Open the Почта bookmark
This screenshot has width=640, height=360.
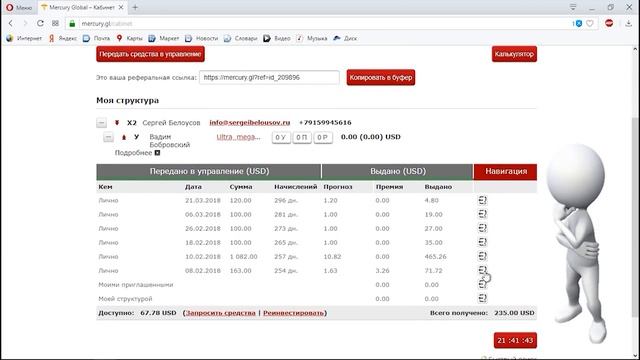pos(96,38)
